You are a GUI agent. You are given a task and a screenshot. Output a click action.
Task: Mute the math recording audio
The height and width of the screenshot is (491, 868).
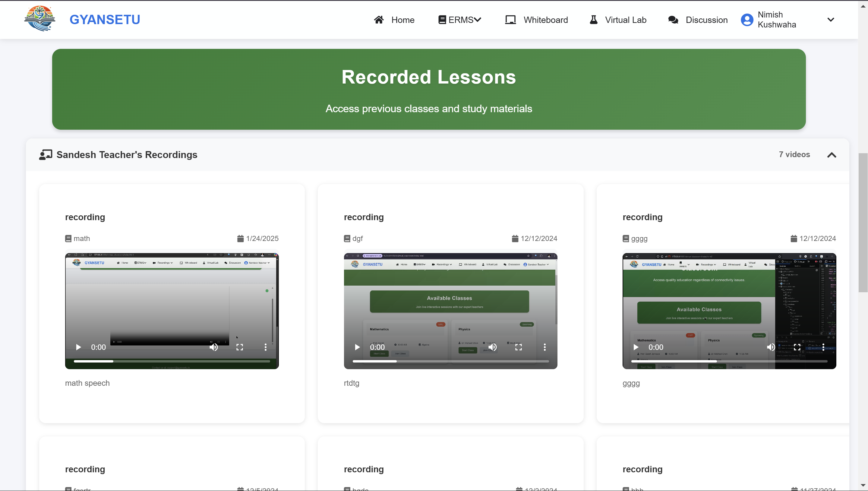[x=214, y=347]
